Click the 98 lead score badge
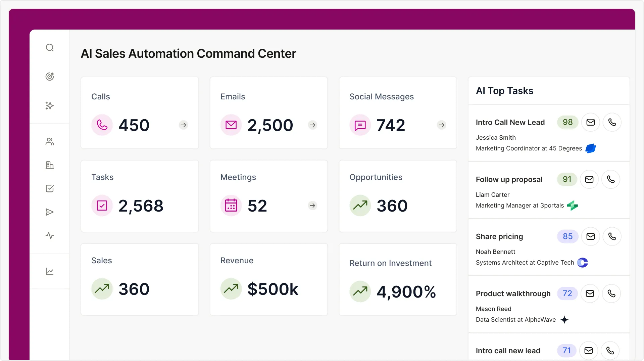Viewport: 644px width, 361px height. (x=567, y=122)
